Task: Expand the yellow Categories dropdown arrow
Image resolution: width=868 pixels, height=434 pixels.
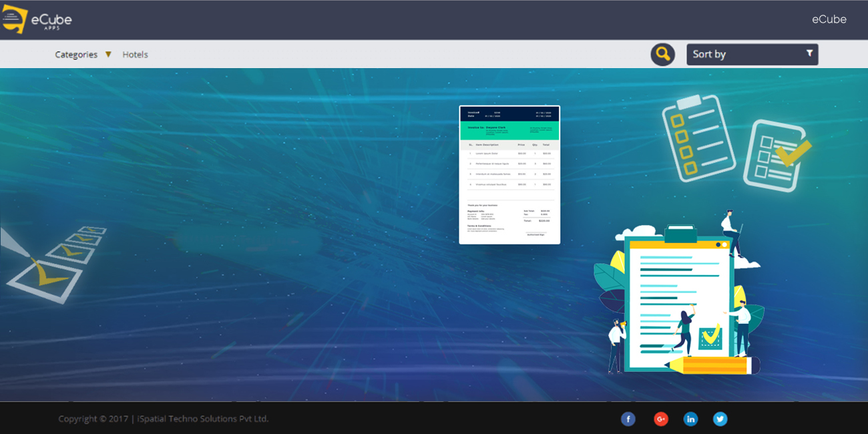Action: pyautogui.click(x=107, y=54)
